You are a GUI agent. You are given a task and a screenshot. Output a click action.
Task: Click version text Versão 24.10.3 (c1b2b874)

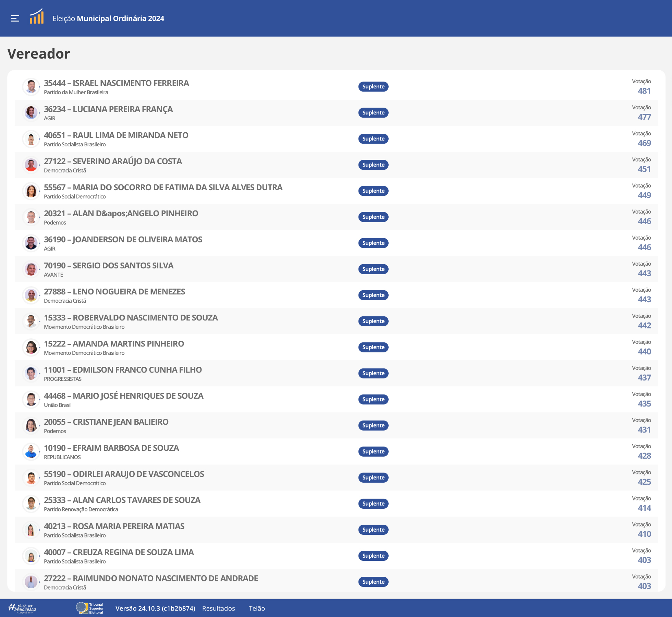[x=155, y=608]
